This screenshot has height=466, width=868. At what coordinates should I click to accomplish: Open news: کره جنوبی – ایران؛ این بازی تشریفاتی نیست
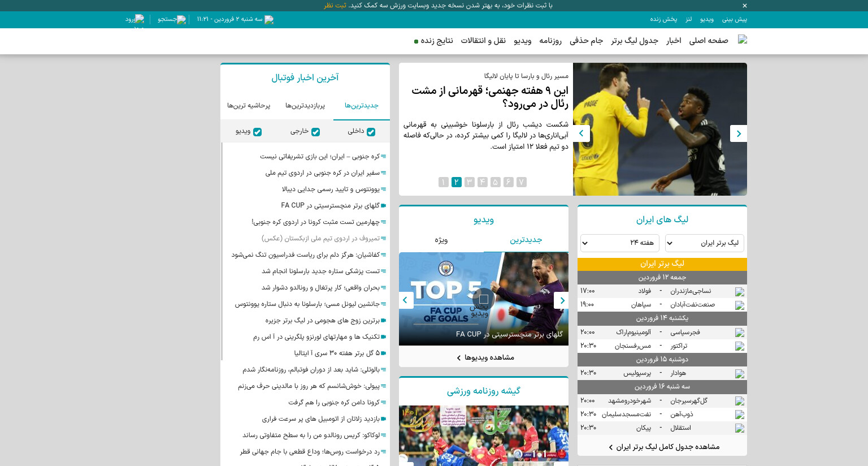pyautogui.click(x=320, y=156)
